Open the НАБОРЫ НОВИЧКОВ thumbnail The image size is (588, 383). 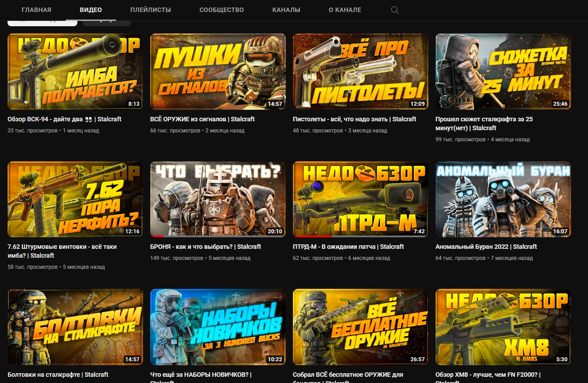(218, 327)
